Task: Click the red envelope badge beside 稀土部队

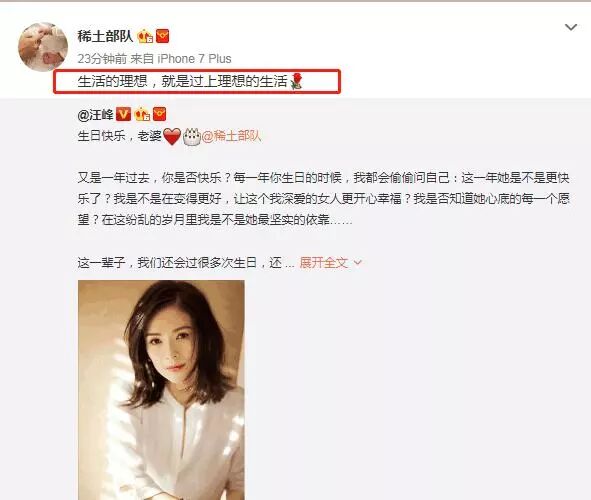Action: (162, 36)
